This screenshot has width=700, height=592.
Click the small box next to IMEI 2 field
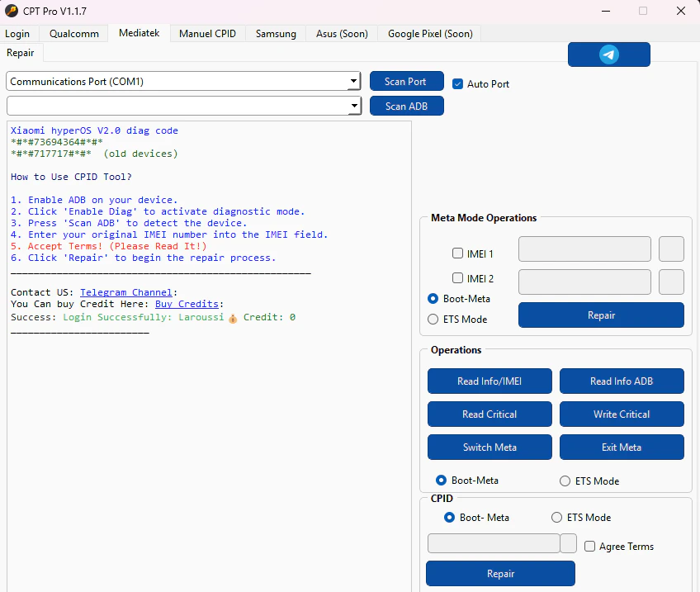(671, 282)
